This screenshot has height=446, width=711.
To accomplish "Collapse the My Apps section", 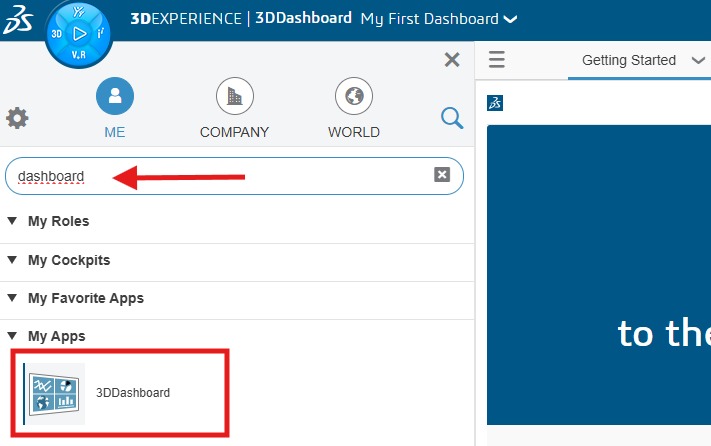I will [12, 336].
